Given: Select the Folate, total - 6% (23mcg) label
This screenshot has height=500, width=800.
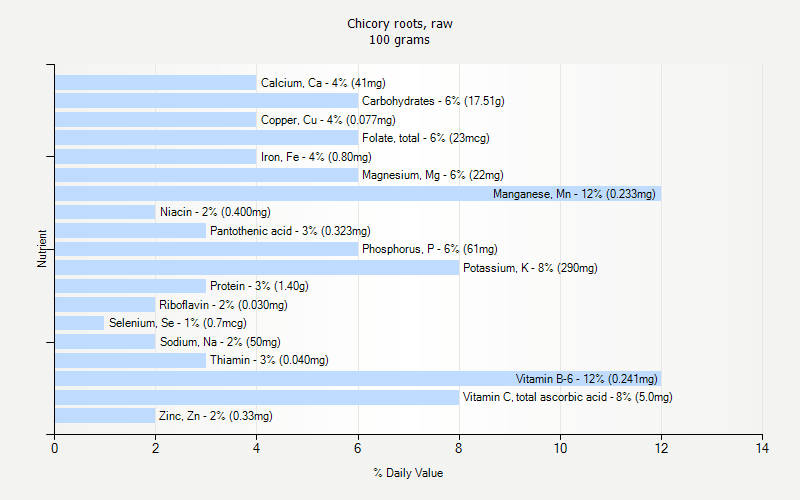Looking at the screenshot, I should 426,138.
